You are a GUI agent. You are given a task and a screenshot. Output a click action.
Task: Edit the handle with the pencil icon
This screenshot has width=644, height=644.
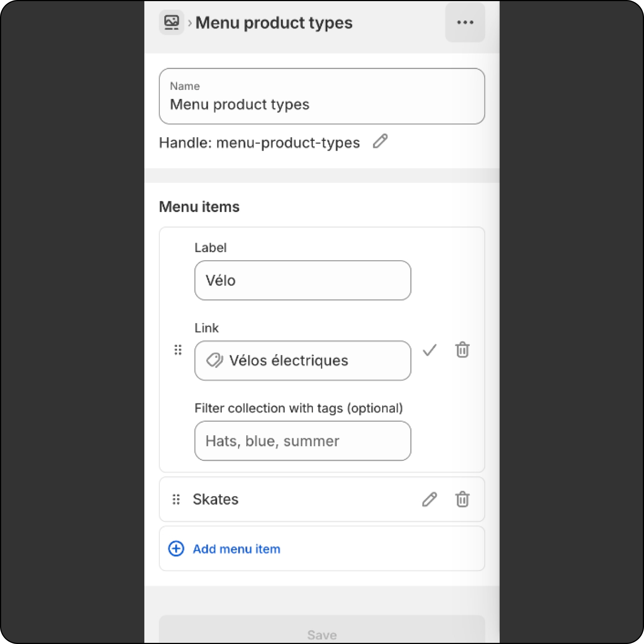point(380,141)
